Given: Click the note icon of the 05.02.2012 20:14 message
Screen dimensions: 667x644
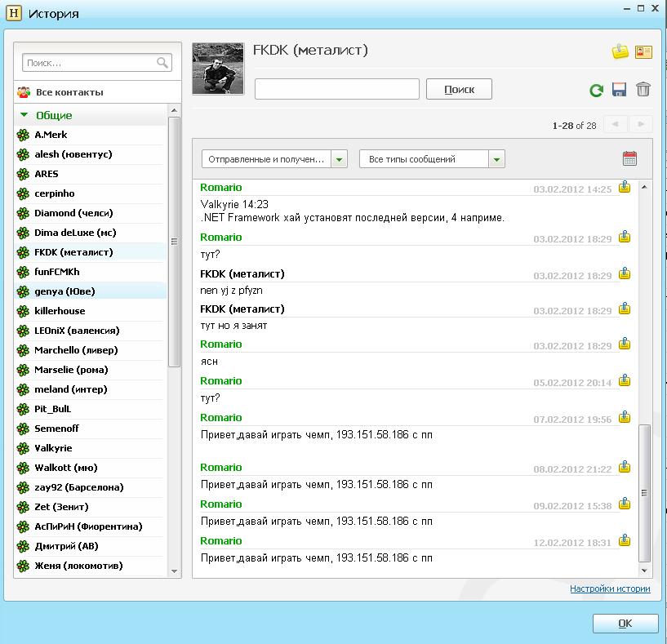Looking at the screenshot, I should coord(625,380).
